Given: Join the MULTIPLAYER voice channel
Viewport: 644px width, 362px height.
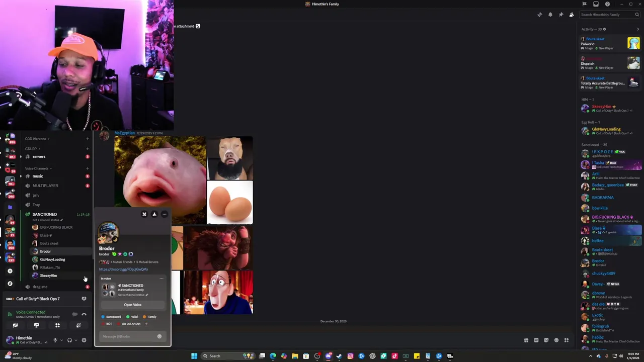Looking at the screenshot, I should click(x=56, y=186).
